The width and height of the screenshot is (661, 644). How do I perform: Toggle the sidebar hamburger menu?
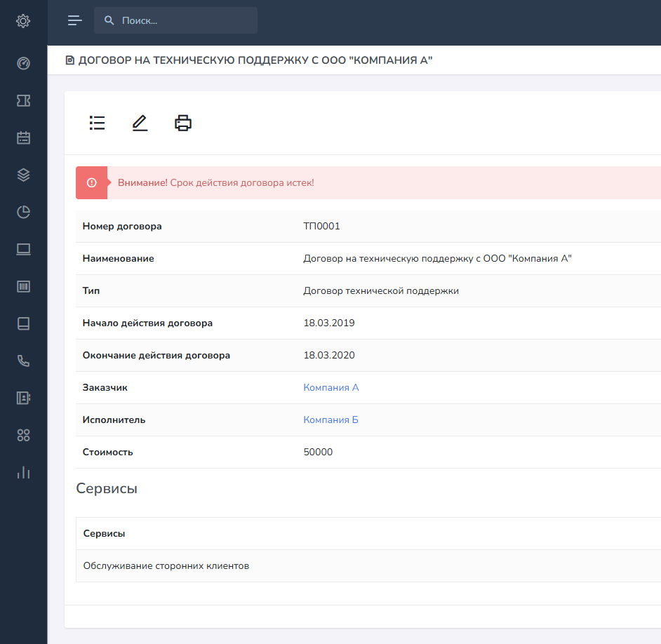[75, 20]
